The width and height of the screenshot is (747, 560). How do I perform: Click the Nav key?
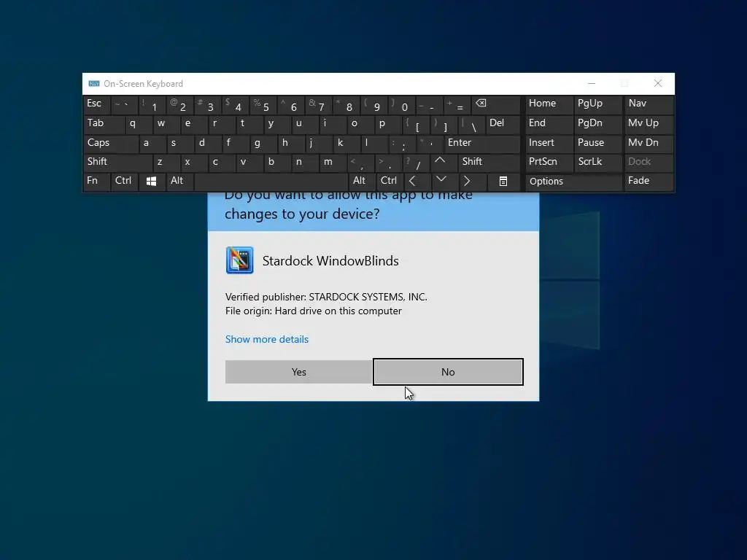tap(649, 104)
